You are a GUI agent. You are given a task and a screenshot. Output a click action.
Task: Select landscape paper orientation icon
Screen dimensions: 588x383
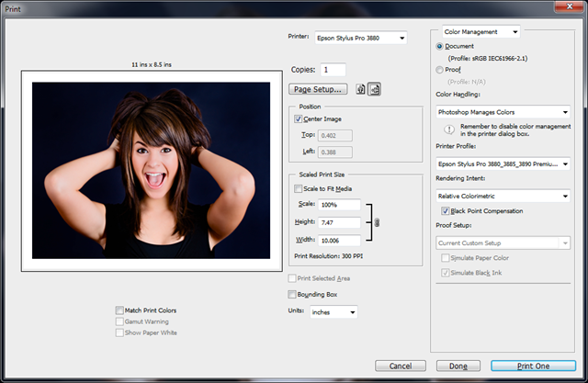(375, 89)
